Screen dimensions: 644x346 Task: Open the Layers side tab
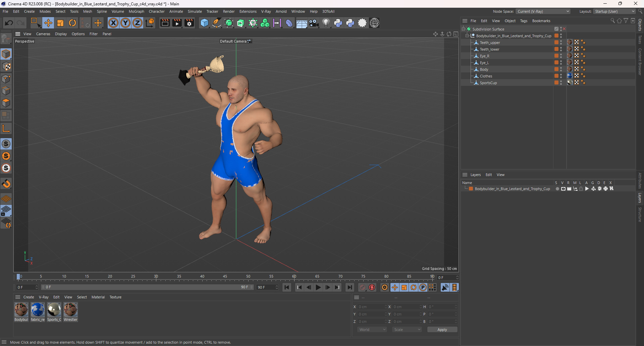pos(640,198)
